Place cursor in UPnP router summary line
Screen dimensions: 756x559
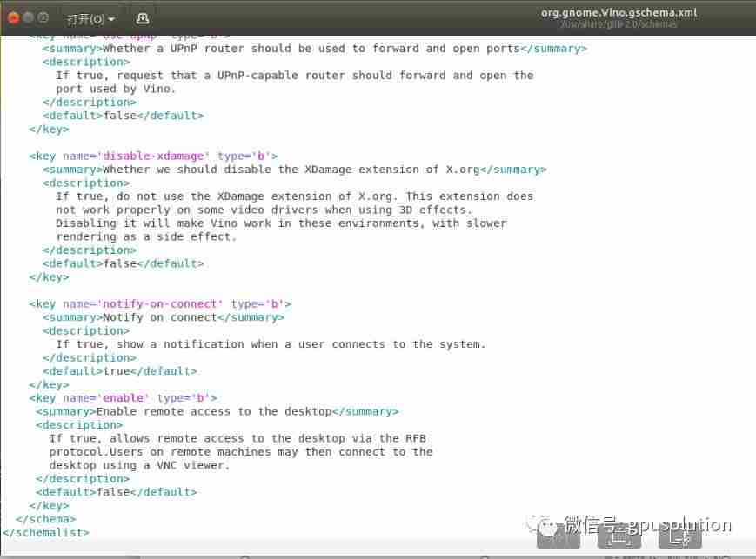(314, 49)
